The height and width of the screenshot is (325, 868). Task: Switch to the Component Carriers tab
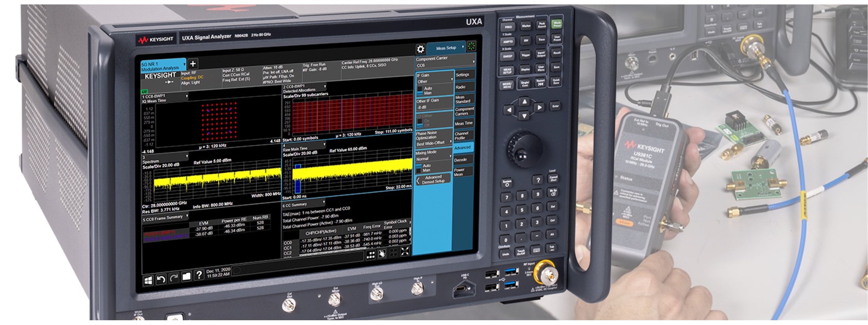point(464,111)
